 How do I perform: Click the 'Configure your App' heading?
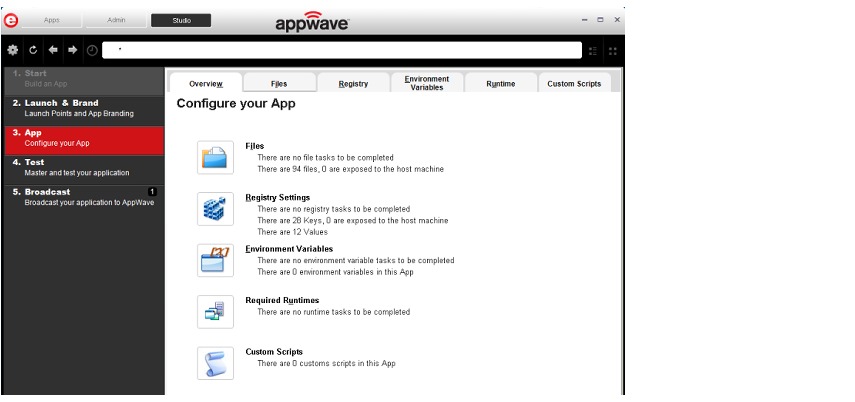tap(236, 104)
